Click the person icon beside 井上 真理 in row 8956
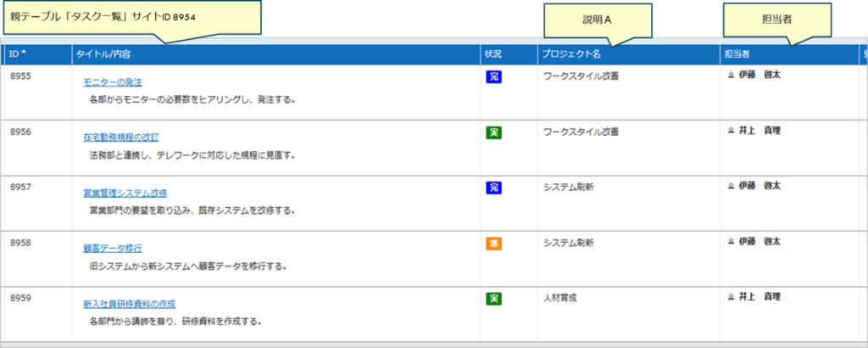The width and height of the screenshot is (868, 348). tap(732, 131)
